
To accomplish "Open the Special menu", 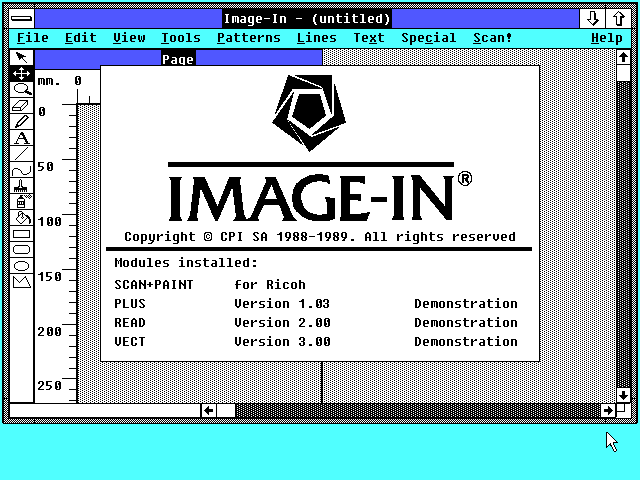I will tap(429, 38).
